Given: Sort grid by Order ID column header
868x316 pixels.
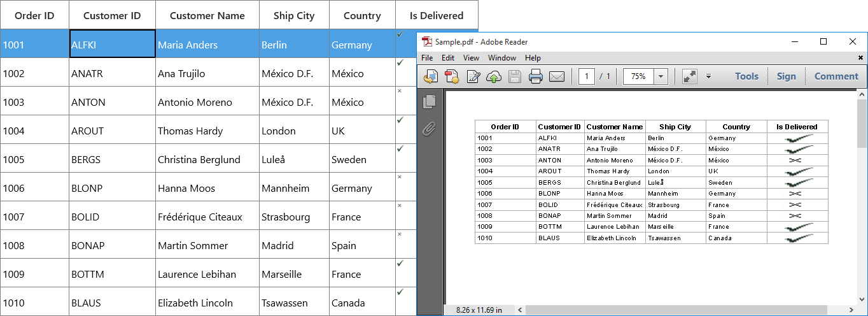Looking at the screenshot, I should point(34,15).
